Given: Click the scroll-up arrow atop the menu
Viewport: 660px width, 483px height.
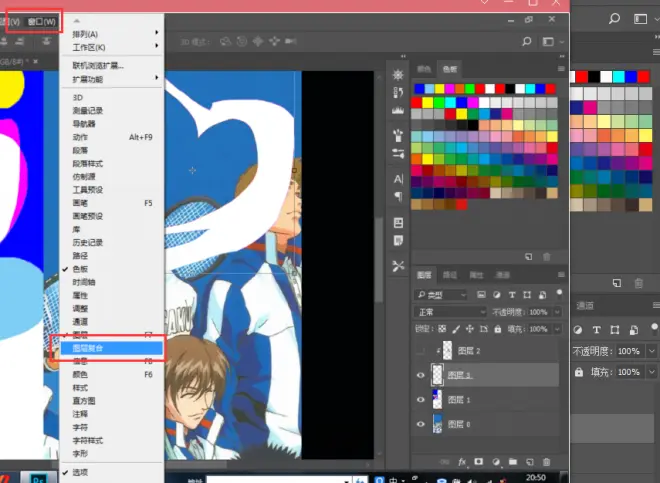Looking at the screenshot, I should click(x=76, y=20).
